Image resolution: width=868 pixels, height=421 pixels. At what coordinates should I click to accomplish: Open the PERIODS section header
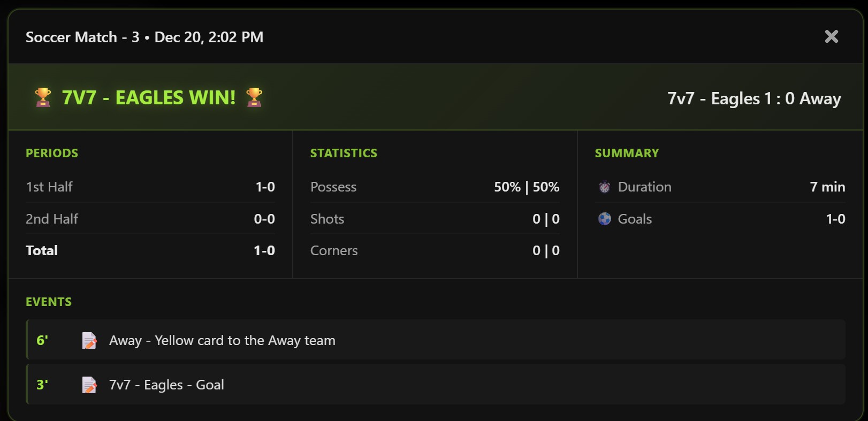coord(52,153)
